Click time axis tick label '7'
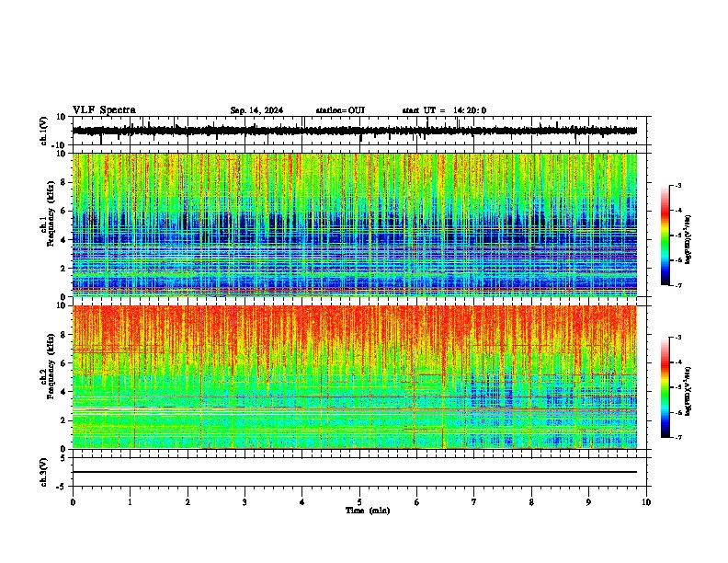This screenshot has height=563, width=728. [474, 502]
